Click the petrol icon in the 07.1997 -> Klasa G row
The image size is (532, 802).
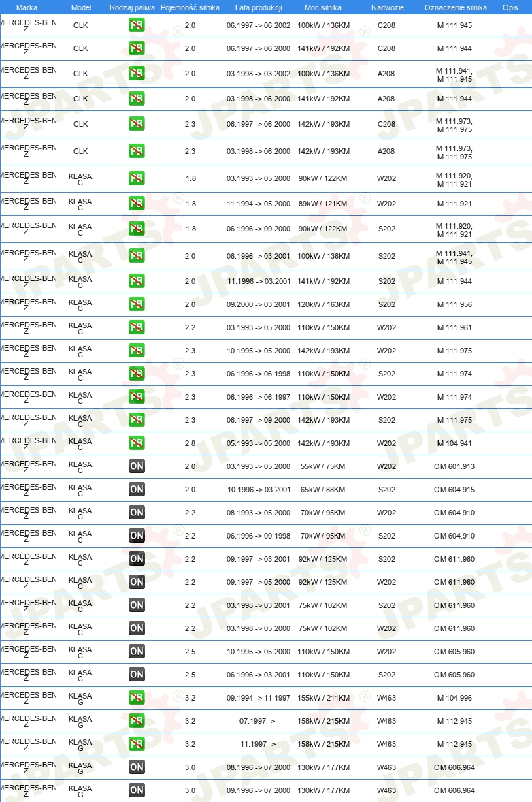click(137, 721)
